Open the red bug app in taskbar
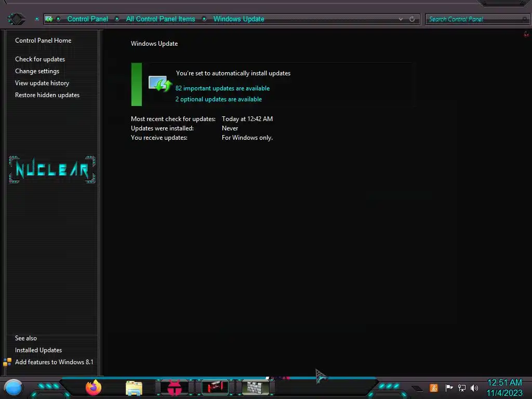 pyautogui.click(x=175, y=388)
